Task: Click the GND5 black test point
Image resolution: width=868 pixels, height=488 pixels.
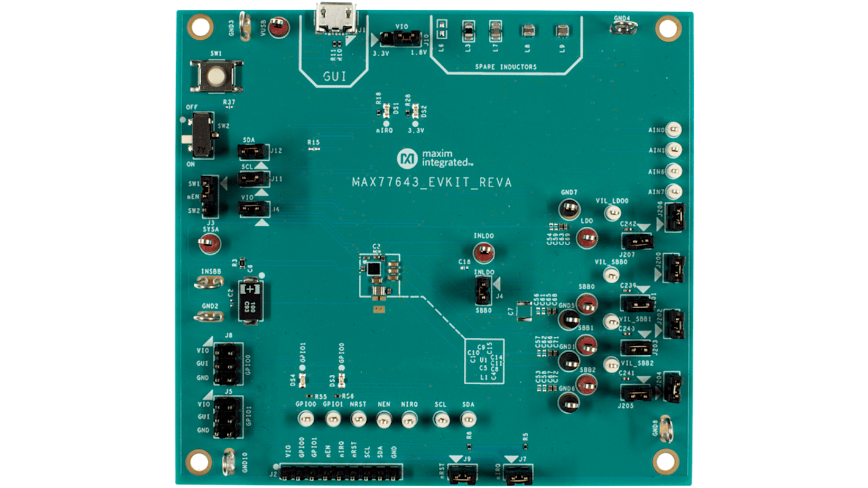Action: pos(568,319)
